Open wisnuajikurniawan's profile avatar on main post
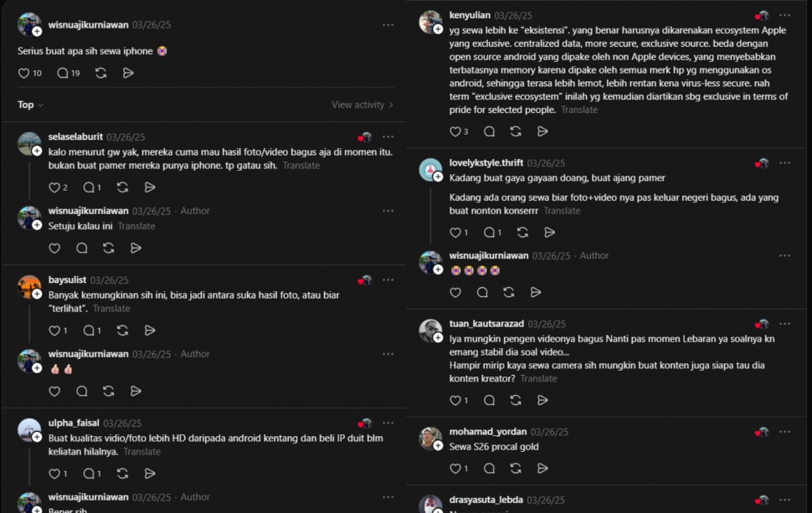Screen dimensions: 812x513 [28, 24]
